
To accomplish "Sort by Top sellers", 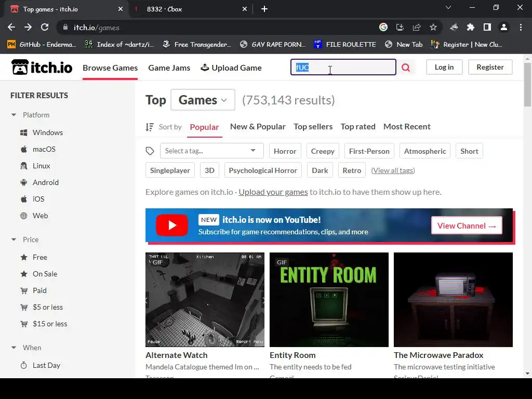I will pos(313,127).
